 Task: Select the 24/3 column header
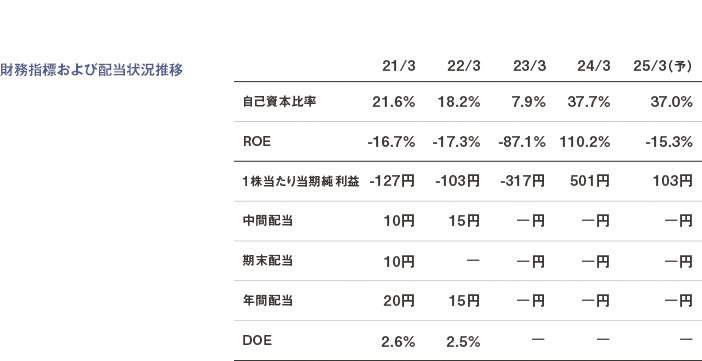[594, 66]
